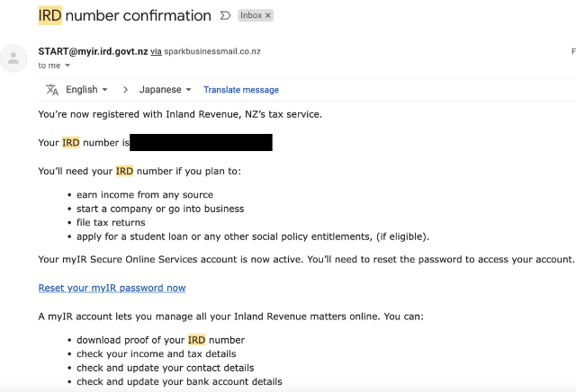Expand recipient details arrow next to "to me"
576x392 pixels.
67,66
